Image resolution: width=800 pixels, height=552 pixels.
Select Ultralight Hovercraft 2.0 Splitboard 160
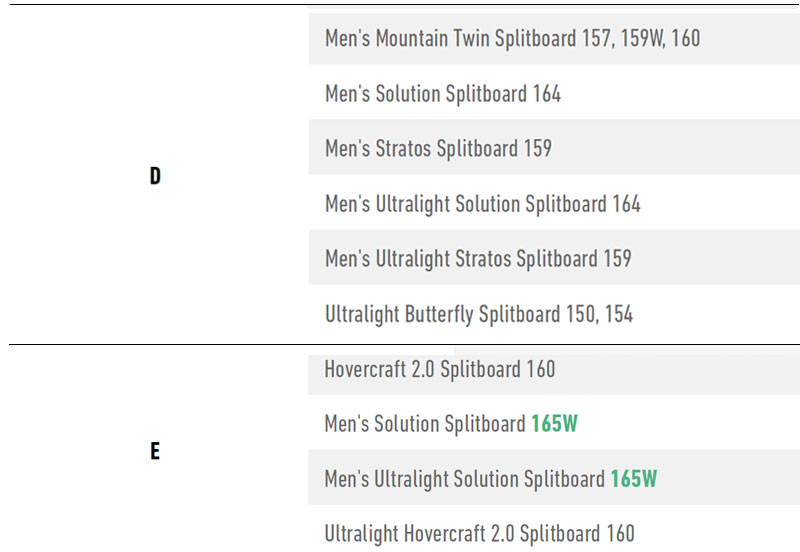(x=554, y=534)
